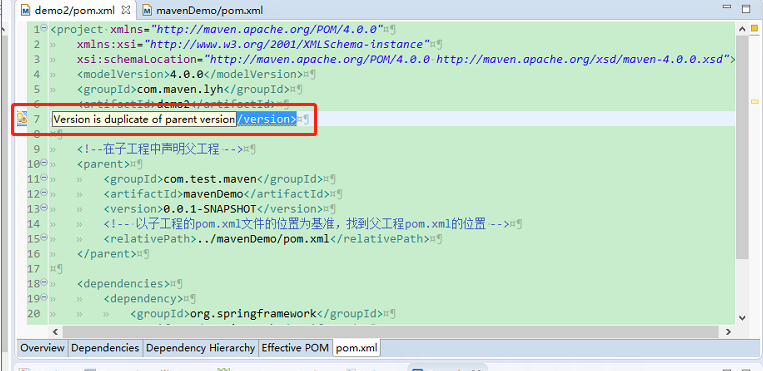Click the closing parent tag on line 16
This screenshot has height=371, width=763.
click(x=107, y=254)
